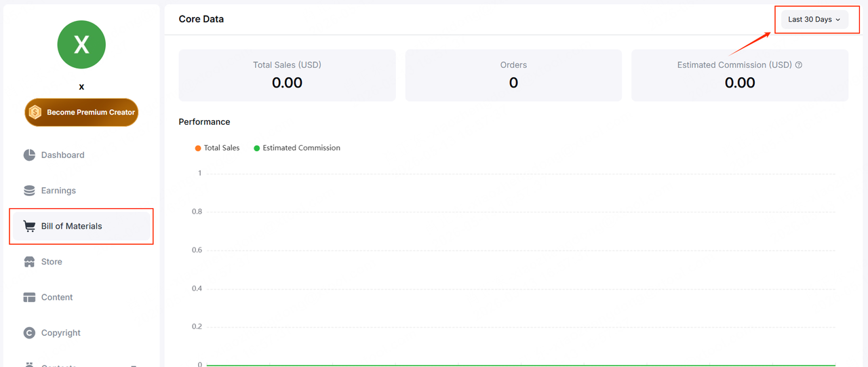Screen dimensions: 868x367
Task: Click the Earnings coin stack icon
Action: click(x=29, y=191)
